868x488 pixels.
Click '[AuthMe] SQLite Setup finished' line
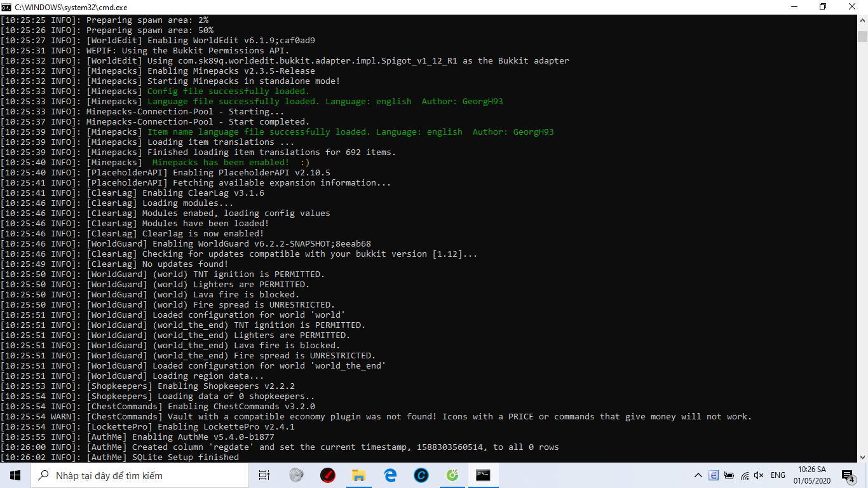(x=119, y=457)
